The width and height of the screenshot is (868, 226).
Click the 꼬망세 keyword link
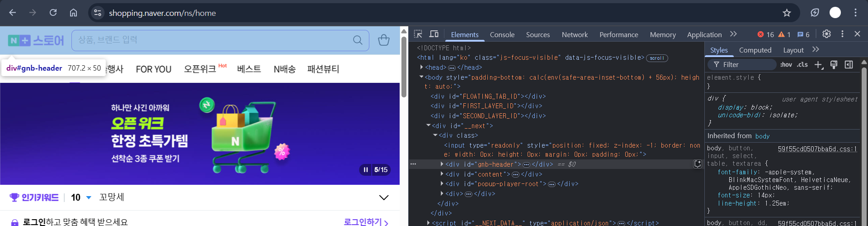pyautogui.click(x=112, y=197)
